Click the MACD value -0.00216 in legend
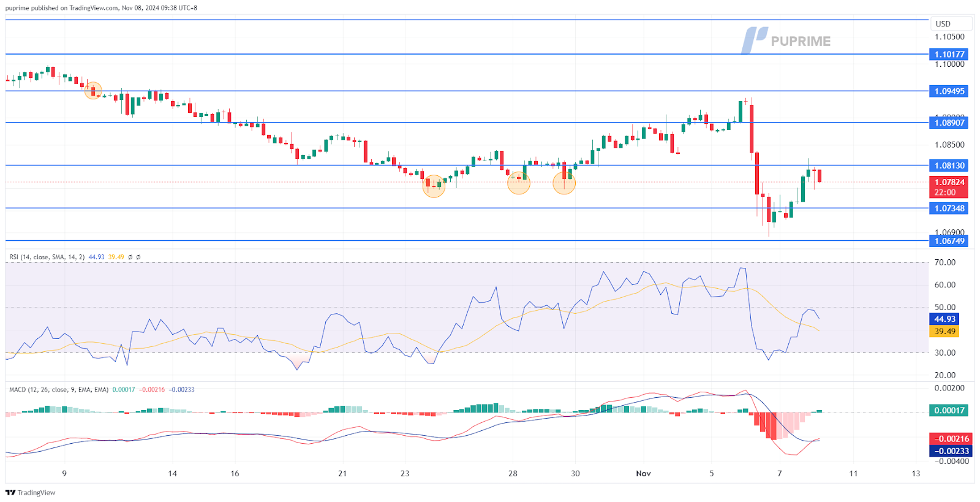Image resolution: width=980 pixels, height=502 pixels. [x=152, y=390]
